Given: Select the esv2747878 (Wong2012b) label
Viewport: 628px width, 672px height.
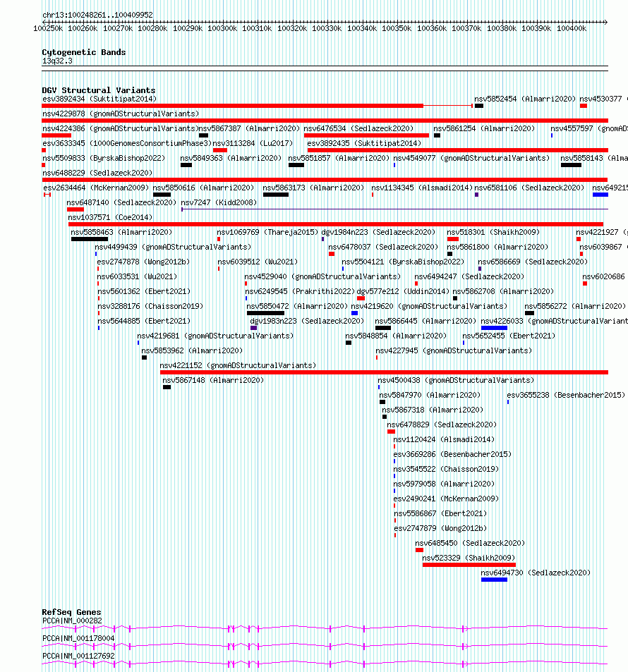Looking at the screenshot, I should [143, 262].
